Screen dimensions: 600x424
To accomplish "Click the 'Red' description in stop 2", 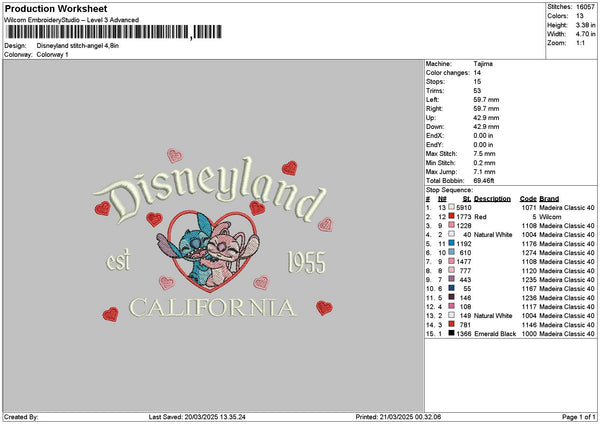I will (x=480, y=217).
